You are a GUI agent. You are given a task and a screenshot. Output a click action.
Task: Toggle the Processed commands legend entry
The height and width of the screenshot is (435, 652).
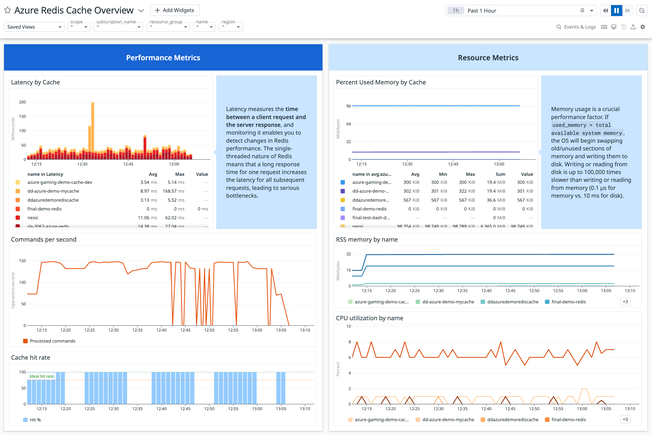tap(42, 340)
